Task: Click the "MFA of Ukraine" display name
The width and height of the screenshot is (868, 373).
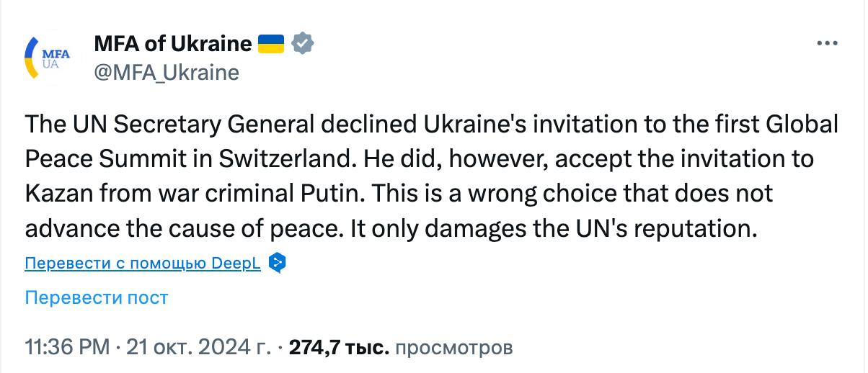Action: click(x=173, y=44)
